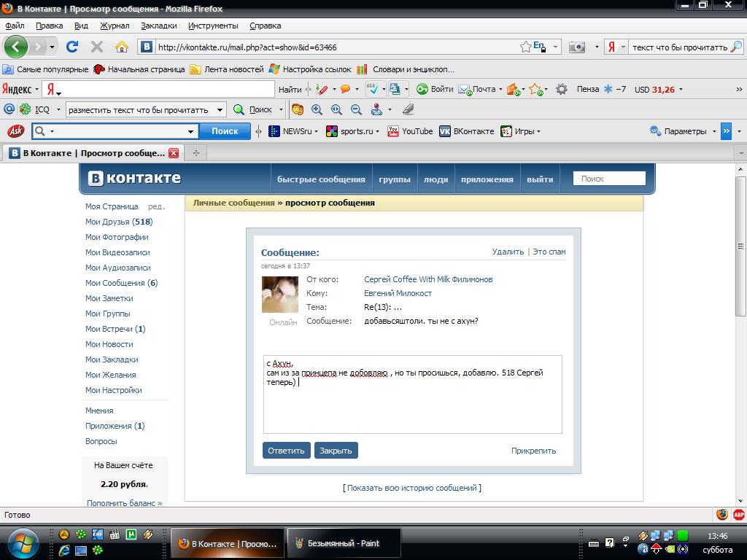Screen dimensions: 747x560
Task: Click the Пополнить баланс link
Action: coord(124,503)
